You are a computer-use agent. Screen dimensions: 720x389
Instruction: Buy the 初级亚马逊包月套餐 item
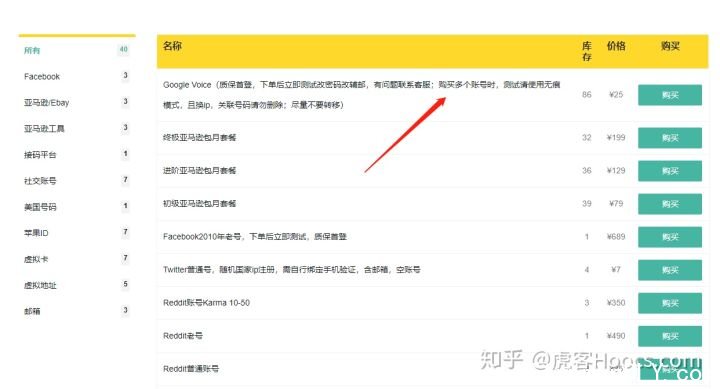[669, 204]
